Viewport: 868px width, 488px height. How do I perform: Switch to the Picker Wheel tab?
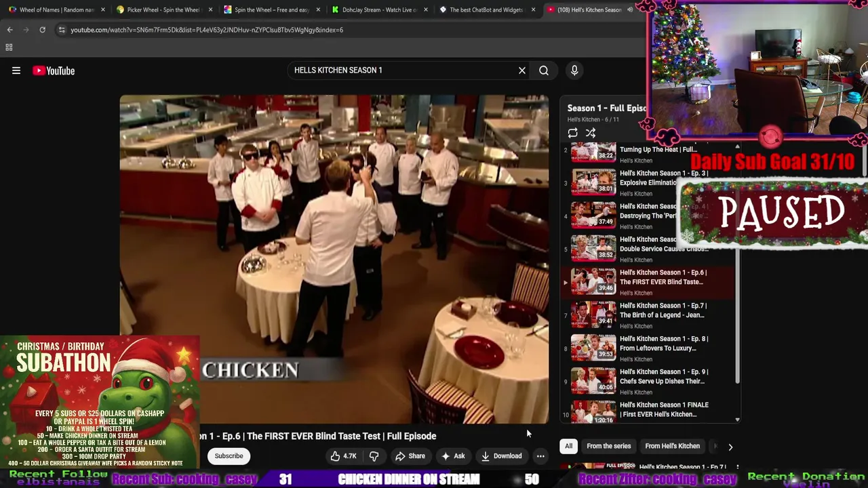click(x=163, y=9)
